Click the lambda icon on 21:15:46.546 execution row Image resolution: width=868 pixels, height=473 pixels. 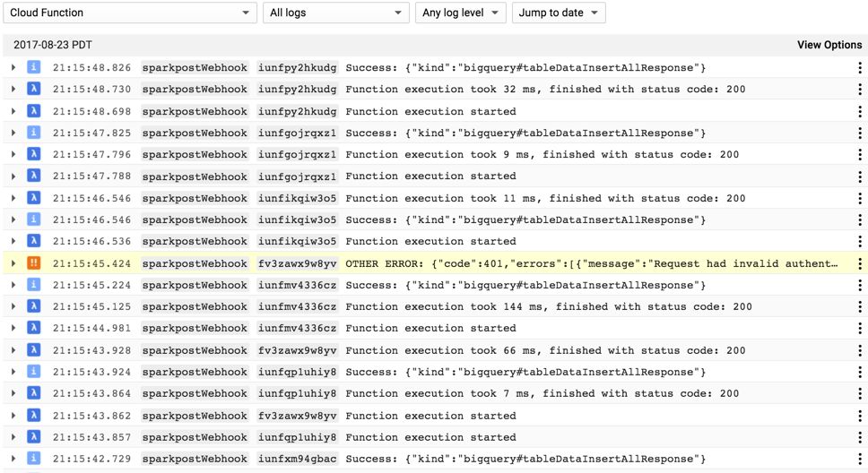pos(34,198)
